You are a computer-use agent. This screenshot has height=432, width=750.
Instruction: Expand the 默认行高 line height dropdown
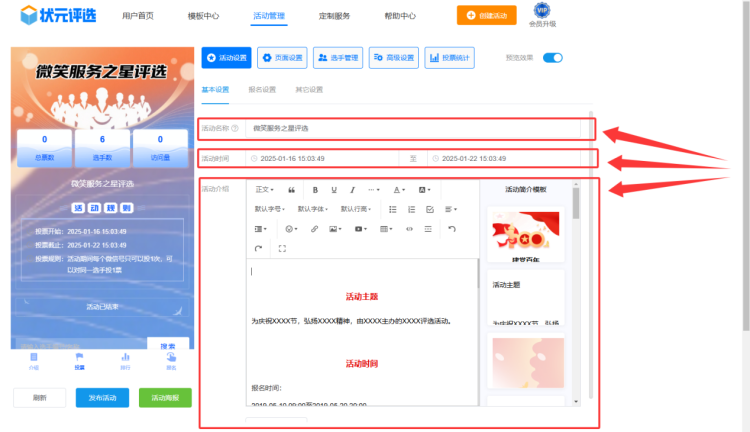(357, 209)
